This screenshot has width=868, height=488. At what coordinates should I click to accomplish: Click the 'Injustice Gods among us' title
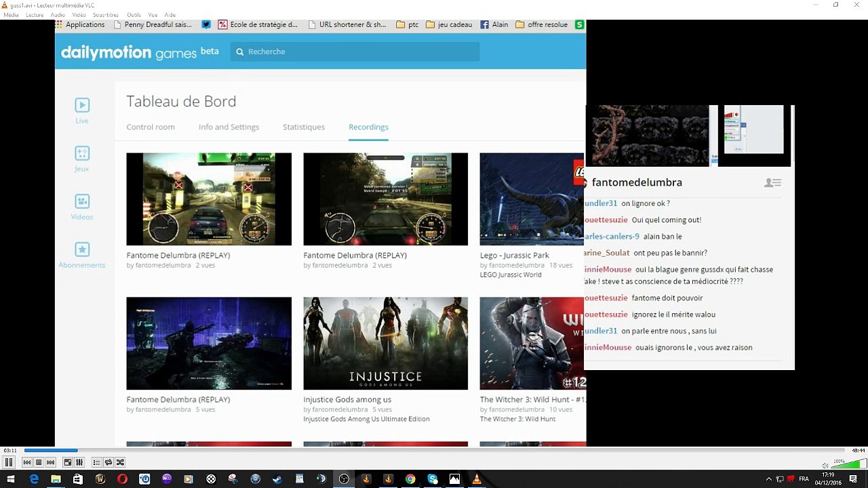(x=347, y=400)
